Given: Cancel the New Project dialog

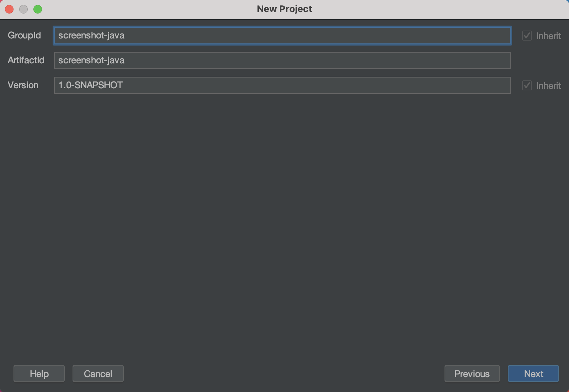Looking at the screenshot, I should (98, 374).
